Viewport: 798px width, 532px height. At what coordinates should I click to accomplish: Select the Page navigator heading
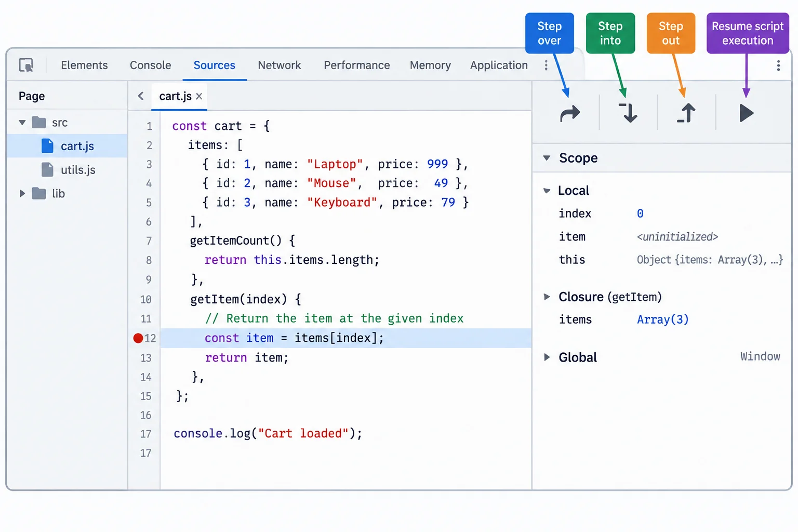(32, 96)
